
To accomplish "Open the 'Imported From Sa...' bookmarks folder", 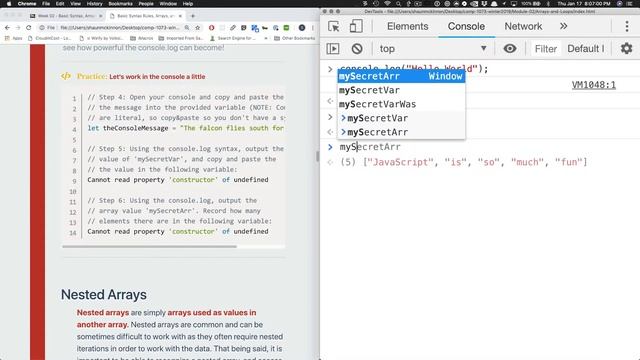I will [180, 38].
